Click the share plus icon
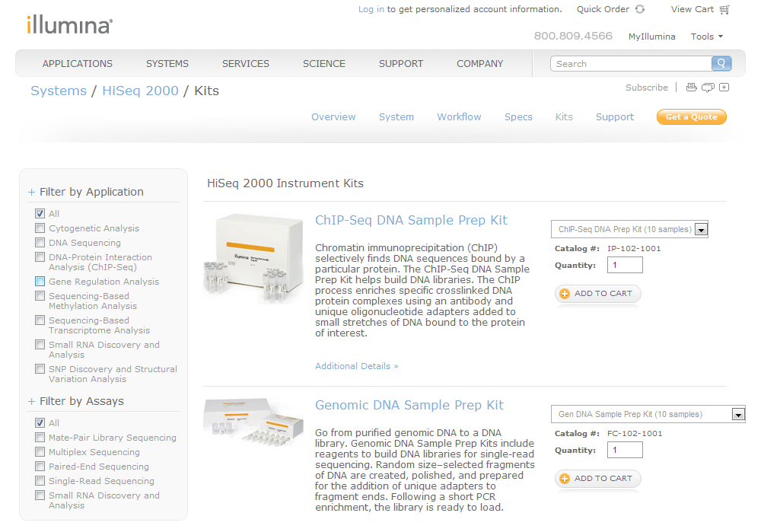Viewport: 764px width, 532px height. click(x=724, y=88)
